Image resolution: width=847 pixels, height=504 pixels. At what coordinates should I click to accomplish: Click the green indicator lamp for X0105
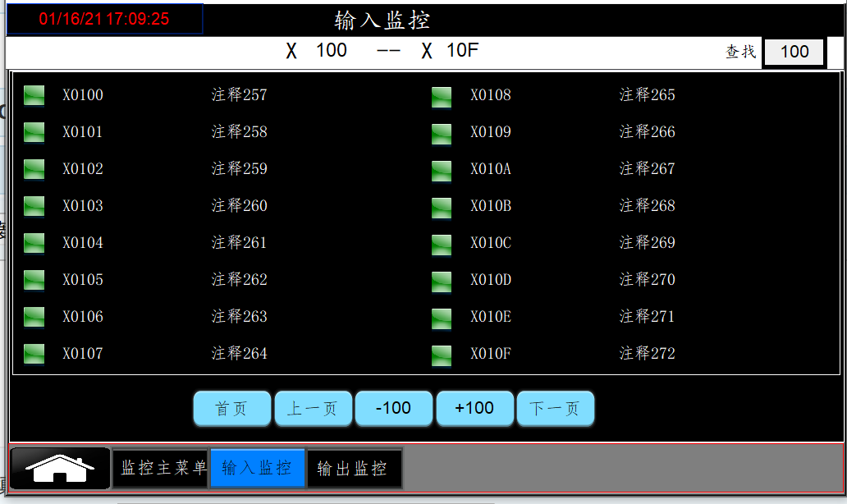click(34, 280)
